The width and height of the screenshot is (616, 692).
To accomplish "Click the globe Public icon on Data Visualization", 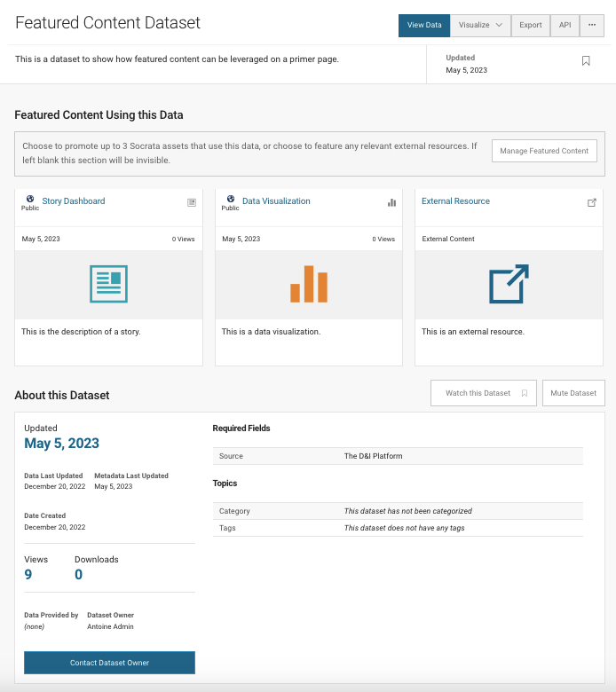I will [x=231, y=199].
